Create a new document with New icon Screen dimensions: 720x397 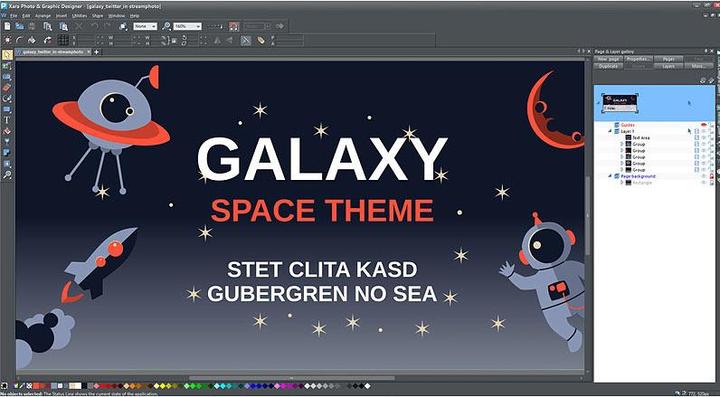7,27
